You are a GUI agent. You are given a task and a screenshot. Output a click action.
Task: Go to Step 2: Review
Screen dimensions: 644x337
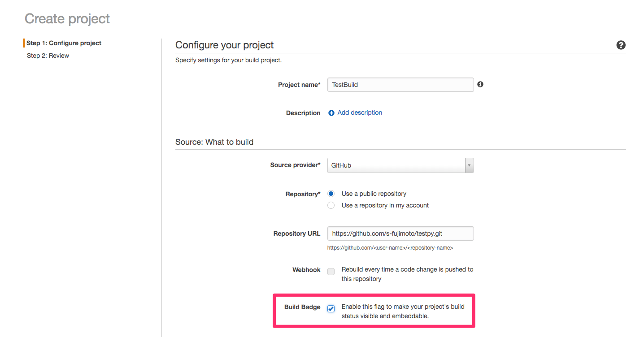[x=48, y=55]
